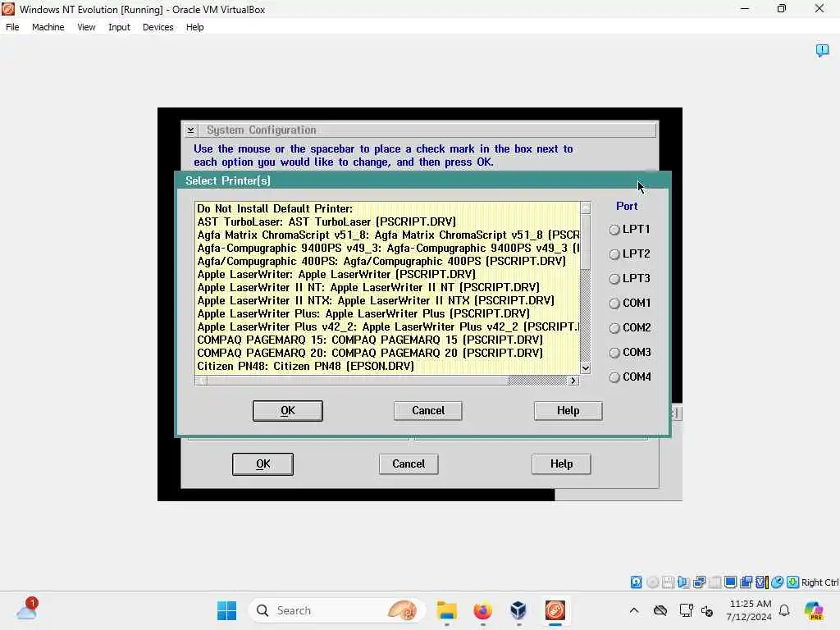Click the VirtualBox logo in the title bar
The width and height of the screenshot is (840, 630).
(8, 9)
